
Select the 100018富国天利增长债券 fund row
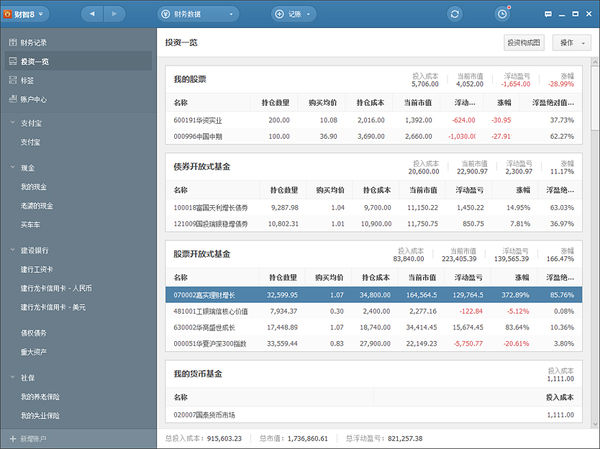tap(374, 207)
